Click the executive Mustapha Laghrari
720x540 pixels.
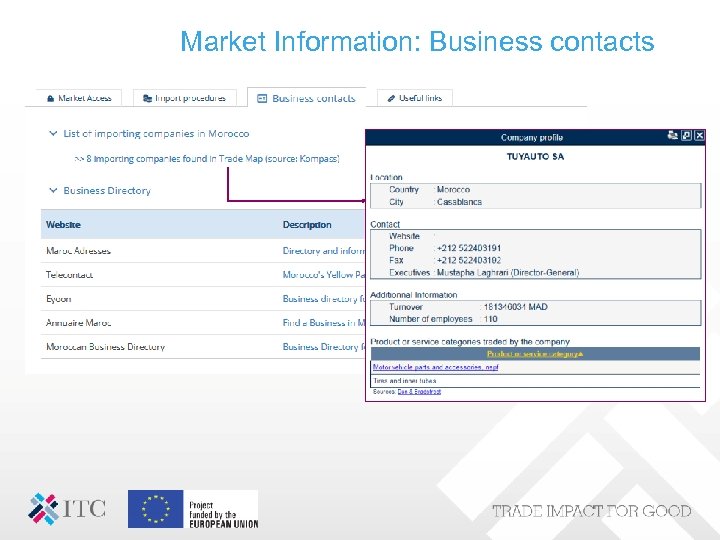coord(508,272)
